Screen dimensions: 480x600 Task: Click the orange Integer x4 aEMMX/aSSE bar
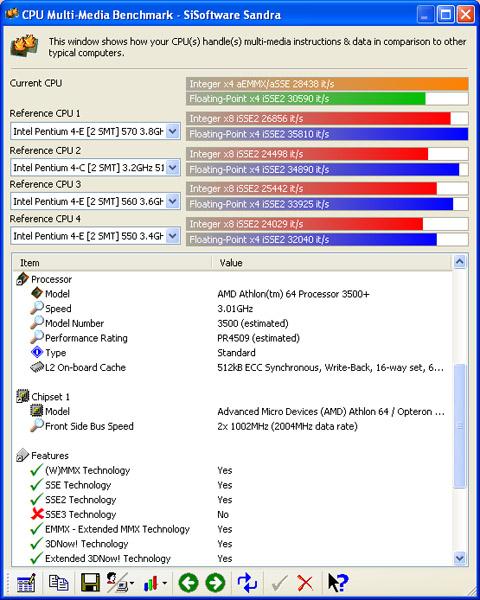[327, 84]
